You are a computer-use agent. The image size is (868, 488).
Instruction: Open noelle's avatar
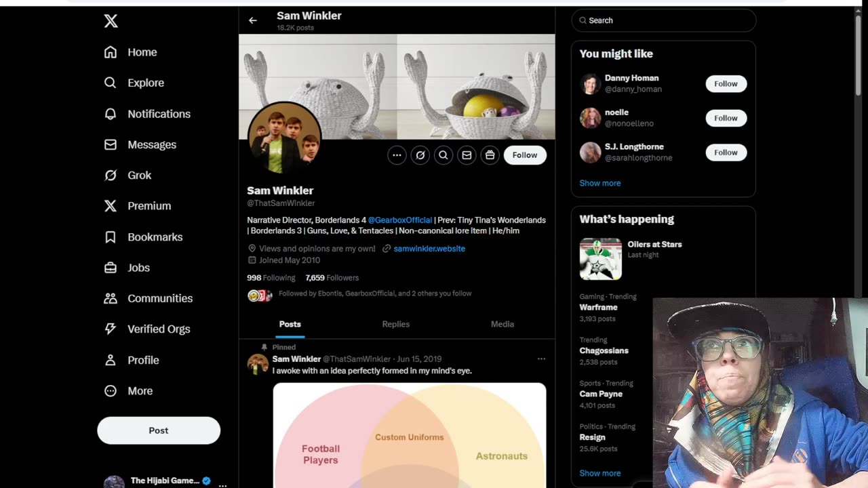(590, 118)
